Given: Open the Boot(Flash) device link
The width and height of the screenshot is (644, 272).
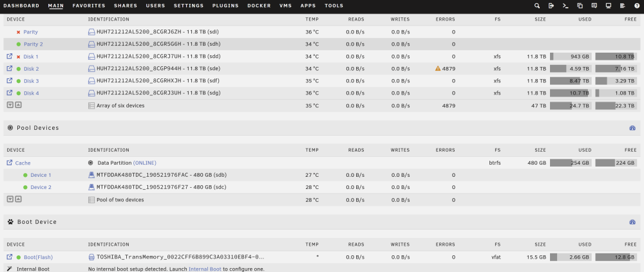Looking at the screenshot, I should (x=38, y=257).
